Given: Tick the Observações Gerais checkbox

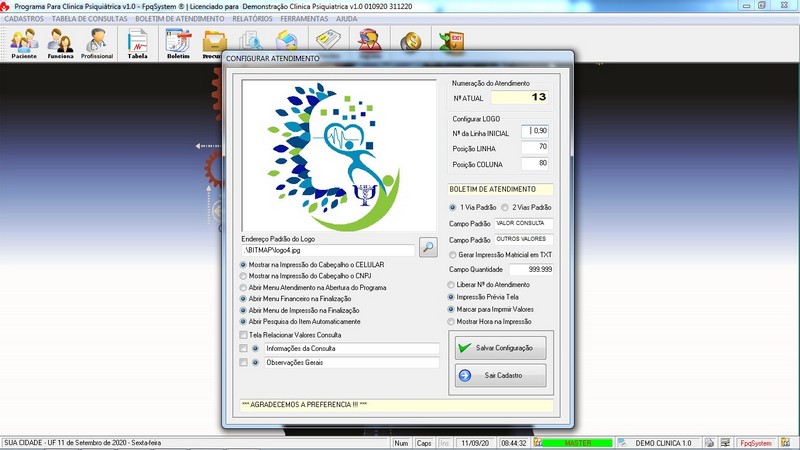Looking at the screenshot, I should coord(245,364).
